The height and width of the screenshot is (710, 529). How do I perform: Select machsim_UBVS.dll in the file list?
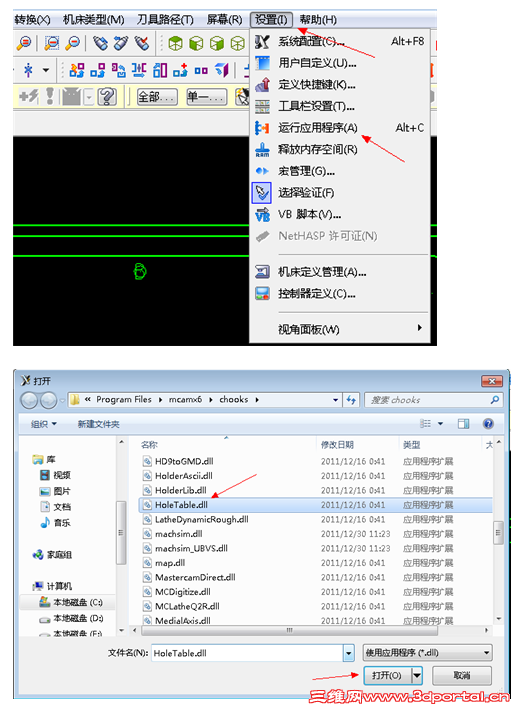(x=315, y=548)
